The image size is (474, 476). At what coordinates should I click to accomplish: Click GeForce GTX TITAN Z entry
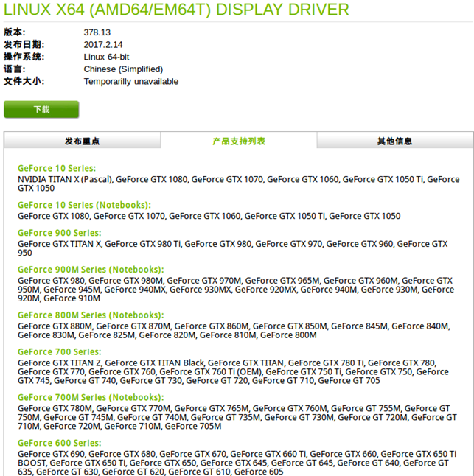(59, 363)
